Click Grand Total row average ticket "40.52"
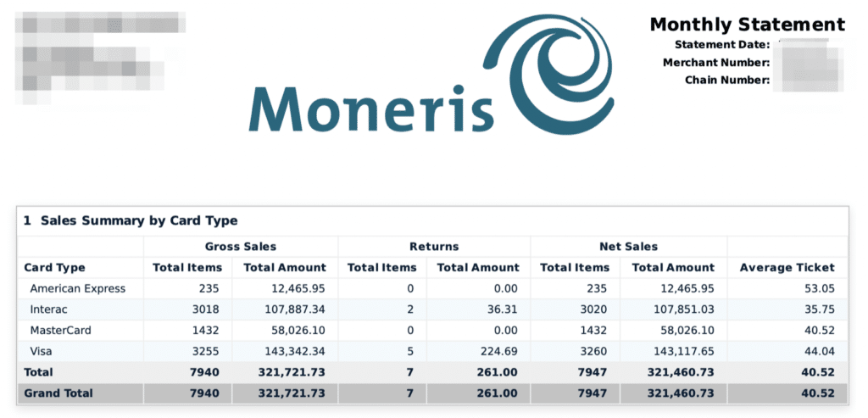The image size is (868, 418). [820, 393]
